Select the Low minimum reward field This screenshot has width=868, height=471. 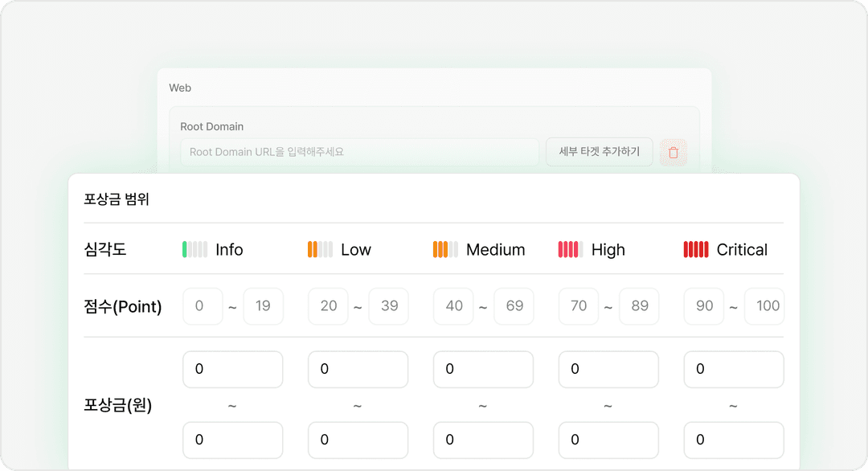tap(358, 370)
